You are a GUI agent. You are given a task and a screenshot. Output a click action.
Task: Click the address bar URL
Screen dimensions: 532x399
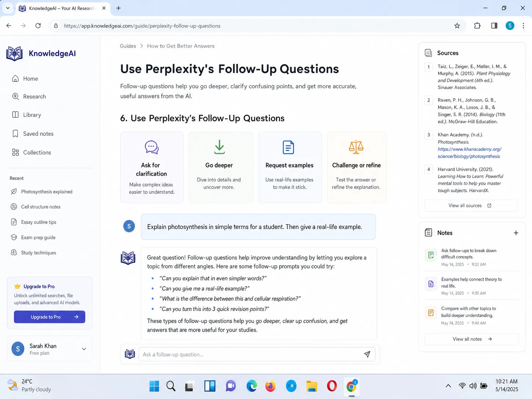point(142,26)
